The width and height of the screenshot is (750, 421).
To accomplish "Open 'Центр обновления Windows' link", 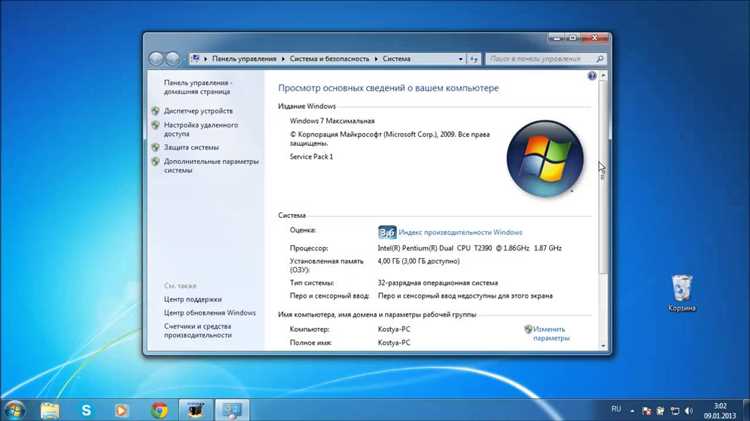I will tap(210, 313).
